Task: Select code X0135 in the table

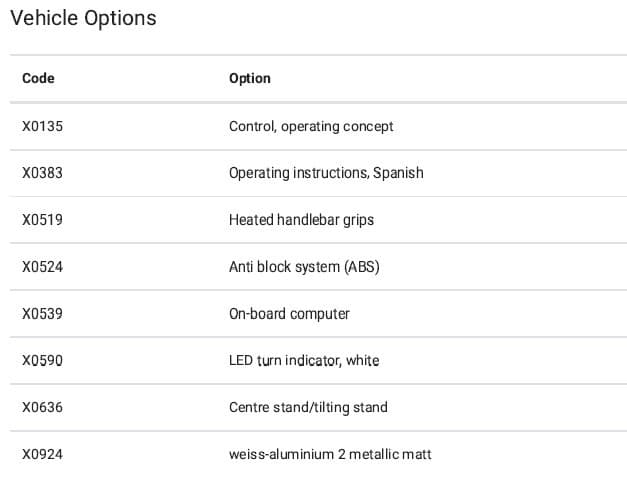Action: 42,126
